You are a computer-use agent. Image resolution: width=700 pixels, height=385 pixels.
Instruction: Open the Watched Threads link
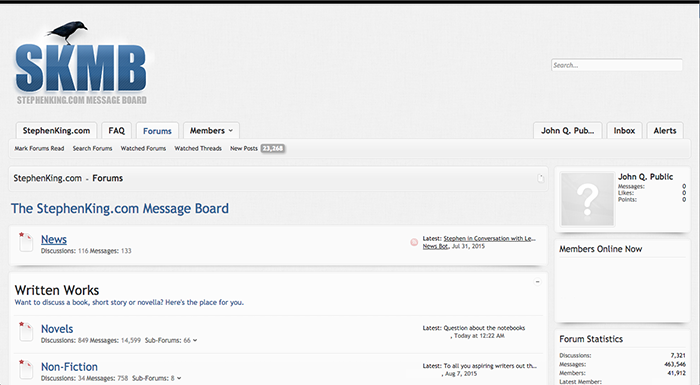tap(198, 148)
